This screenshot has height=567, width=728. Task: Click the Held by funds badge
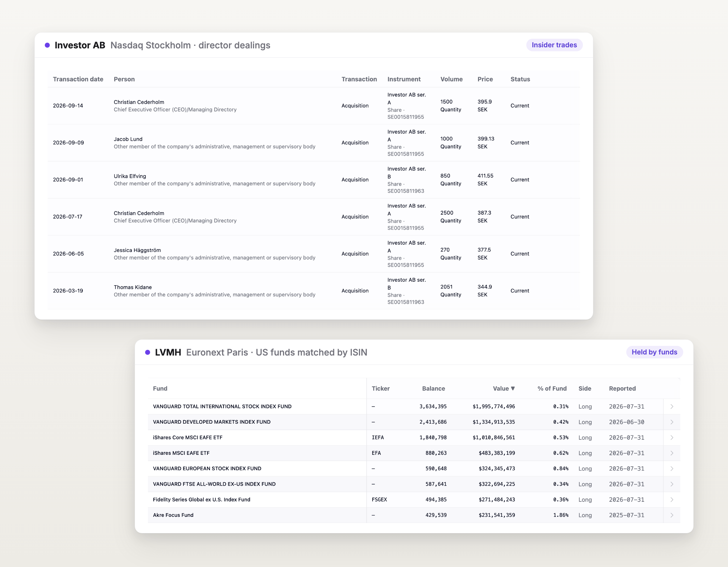coord(654,352)
